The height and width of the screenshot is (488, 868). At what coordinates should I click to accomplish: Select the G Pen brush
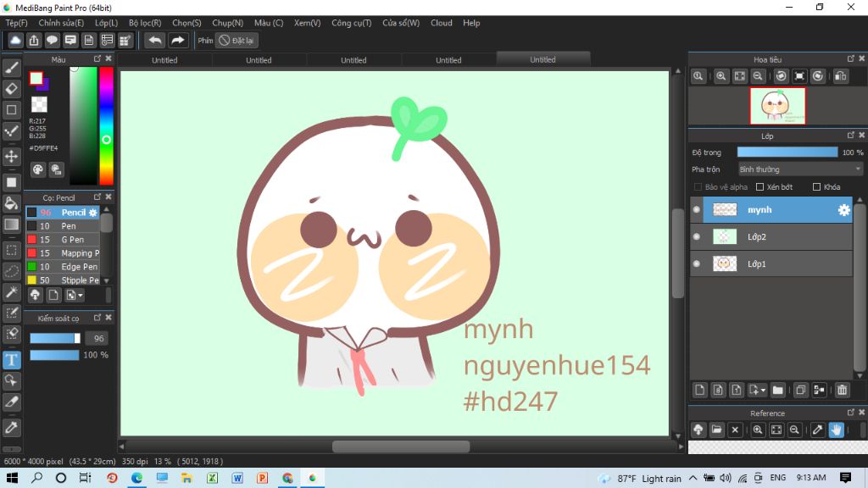click(63, 240)
